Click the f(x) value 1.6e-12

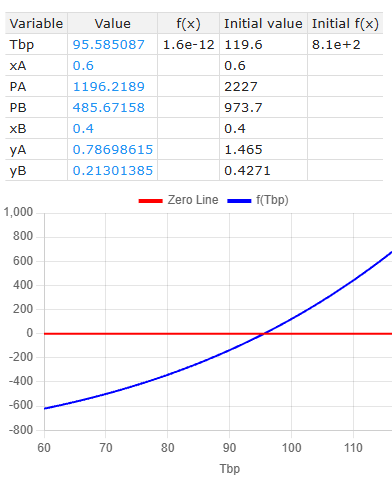click(x=188, y=44)
